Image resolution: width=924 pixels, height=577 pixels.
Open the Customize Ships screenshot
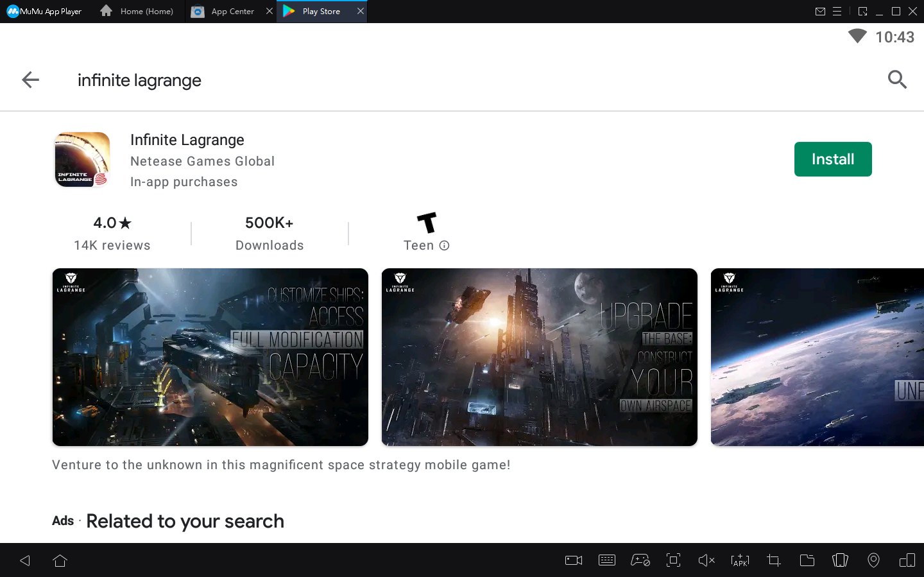tap(210, 357)
